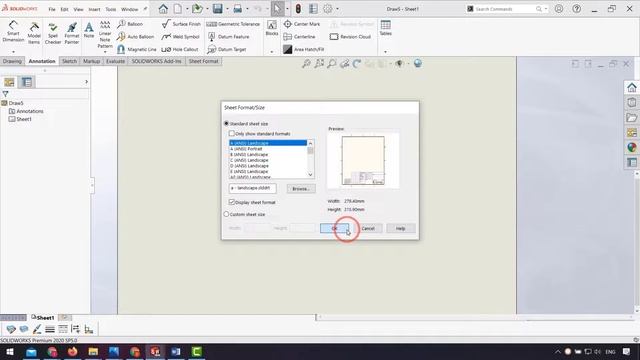
Task: Toggle the Display sheet format checkbox
Action: click(232, 202)
